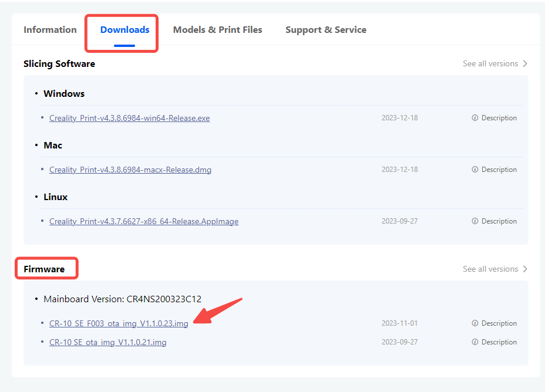The width and height of the screenshot is (545, 392).
Task: Click Description label for Mac dmg
Action: tap(499, 170)
